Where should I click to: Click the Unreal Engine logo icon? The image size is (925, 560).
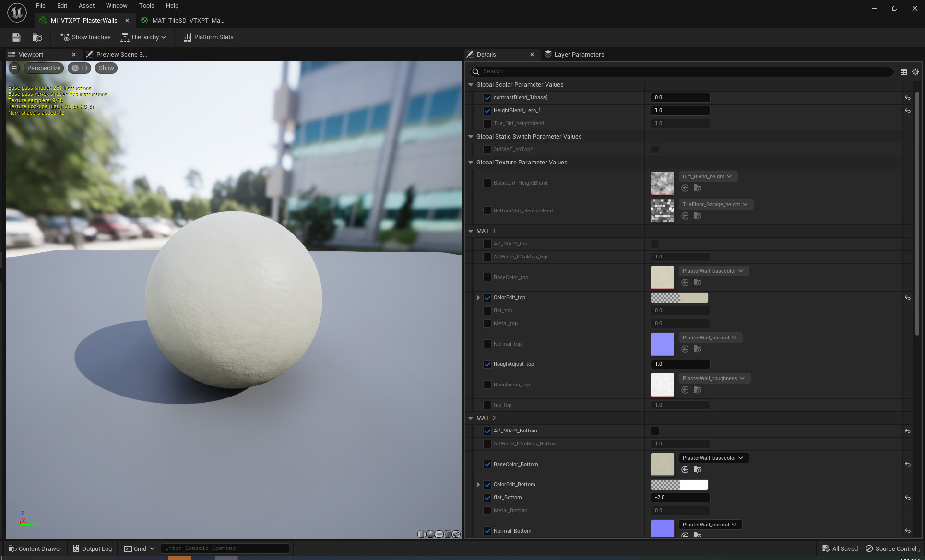click(x=17, y=13)
